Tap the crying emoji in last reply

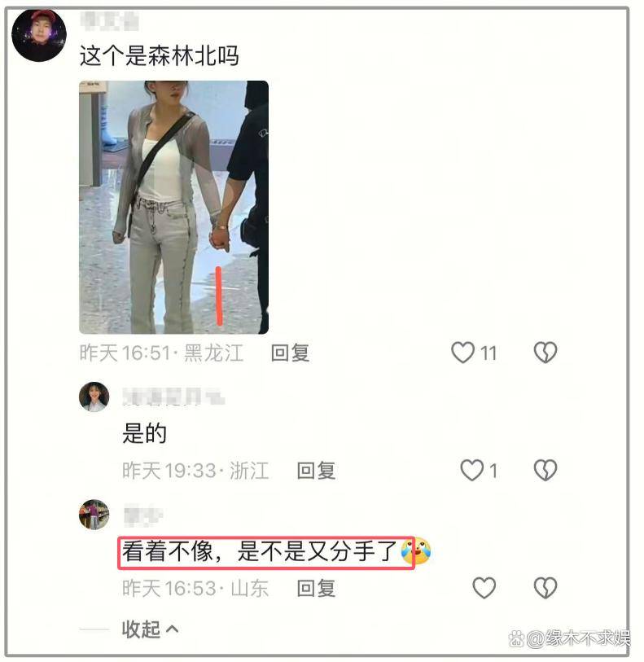tap(416, 551)
